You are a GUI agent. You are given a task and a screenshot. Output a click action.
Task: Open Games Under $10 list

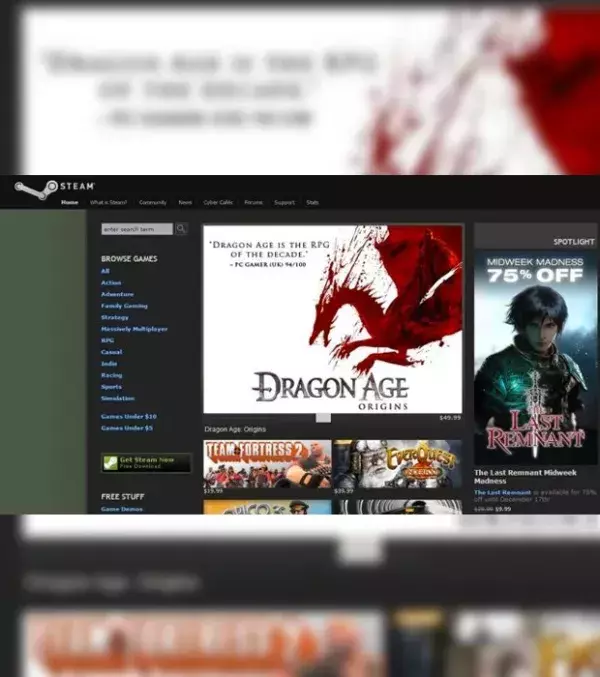click(x=129, y=416)
